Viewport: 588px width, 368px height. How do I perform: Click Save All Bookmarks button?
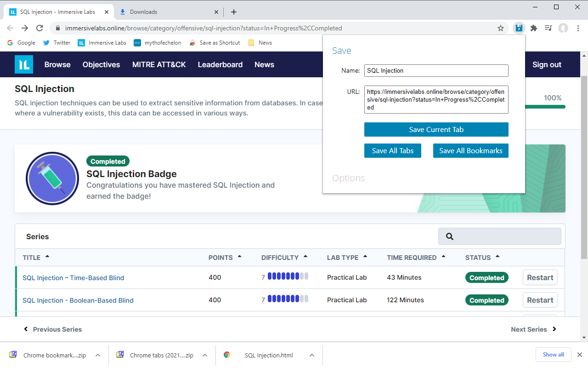point(470,151)
